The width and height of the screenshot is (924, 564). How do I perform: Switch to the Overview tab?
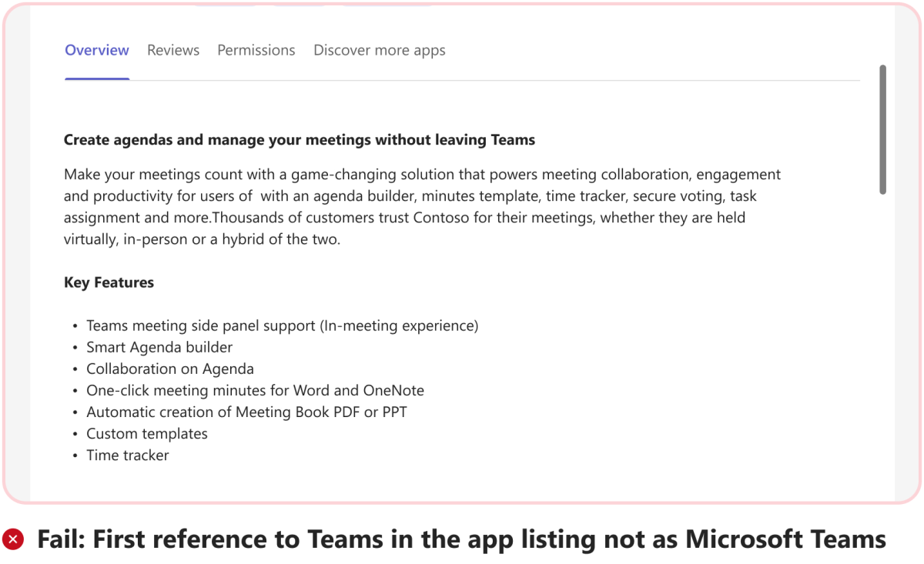click(x=97, y=50)
